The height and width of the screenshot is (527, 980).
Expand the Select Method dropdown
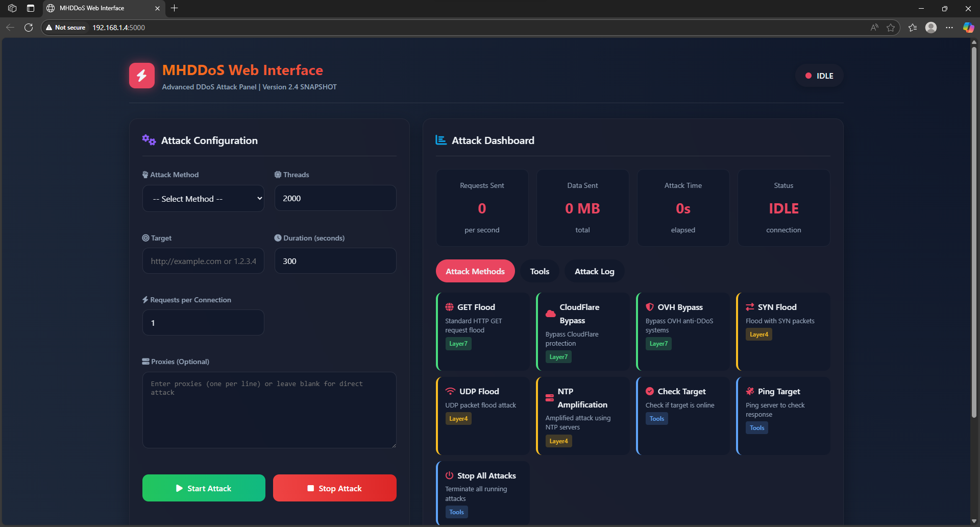203,199
